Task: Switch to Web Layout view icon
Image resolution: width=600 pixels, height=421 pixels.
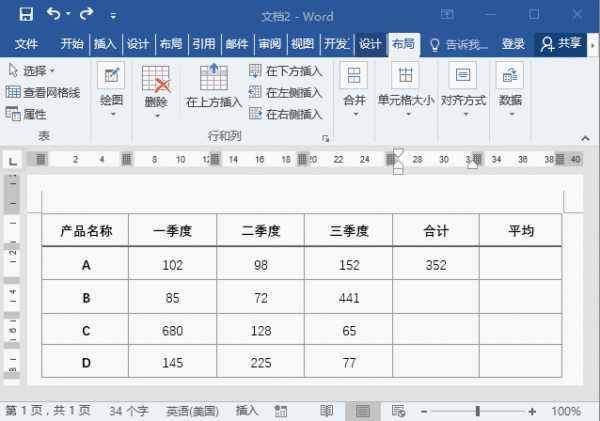Action: tap(398, 411)
